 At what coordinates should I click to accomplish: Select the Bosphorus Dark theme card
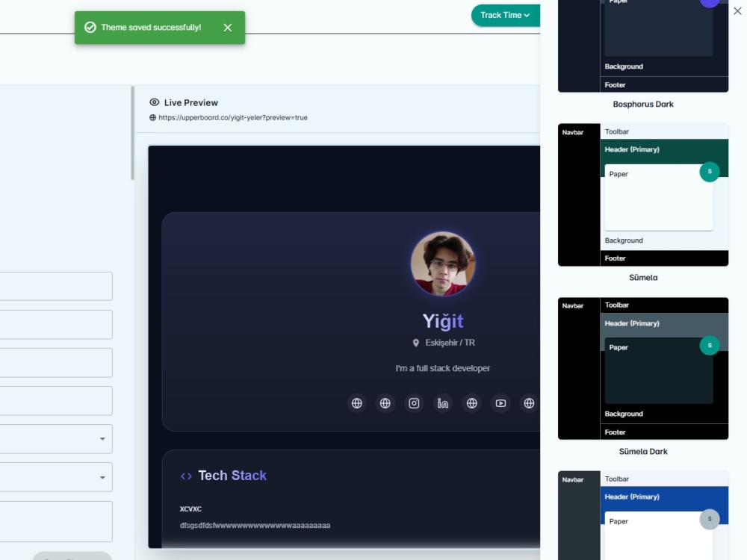click(643, 46)
